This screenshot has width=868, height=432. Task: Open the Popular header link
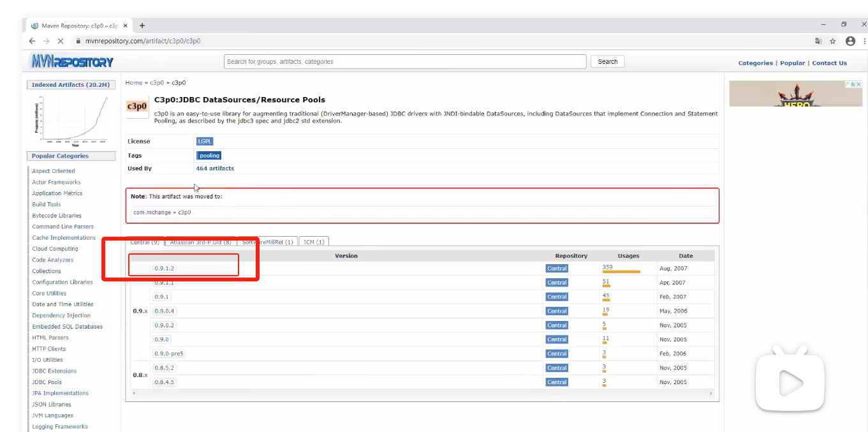[x=792, y=63]
